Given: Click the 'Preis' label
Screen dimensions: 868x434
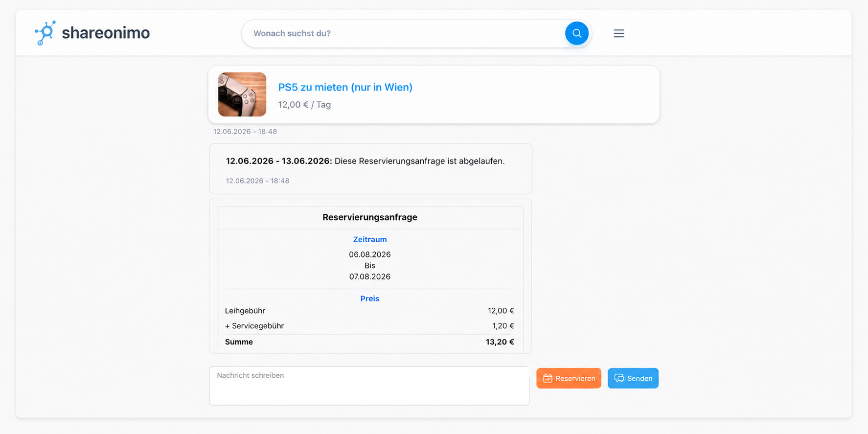Looking at the screenshot, I should point(370,298).
